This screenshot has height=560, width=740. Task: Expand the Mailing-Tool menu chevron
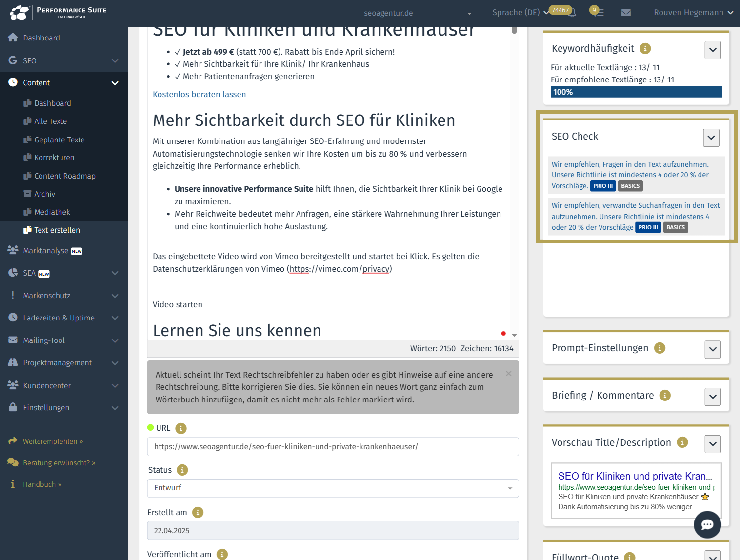pyautogui.click(x=115, y=341)
